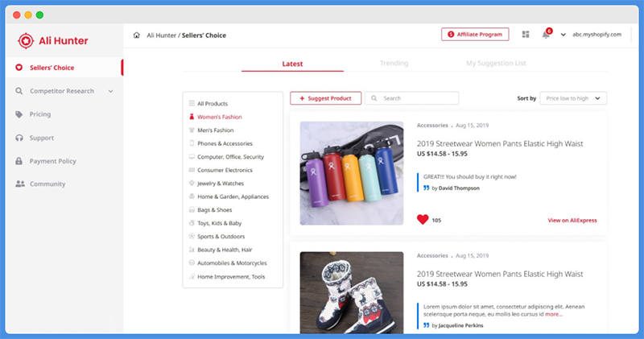The height and width of the screenshot is (339, 644).
Task: Open the snow boots product thumbnail
Action: point(352,292)
